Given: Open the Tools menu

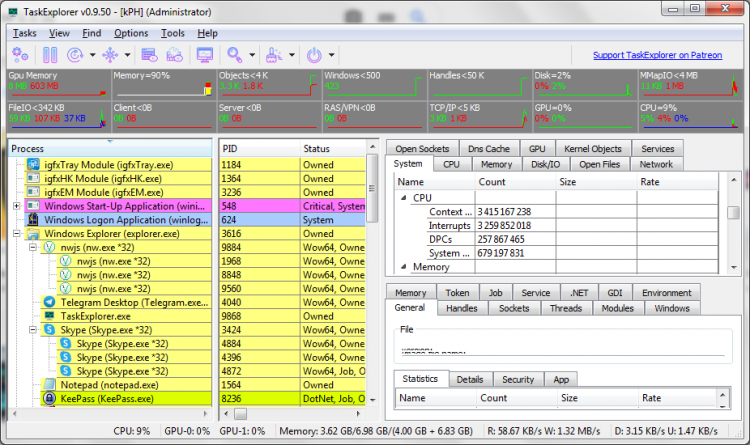Looking at the screenshot, I should point(172,33).
